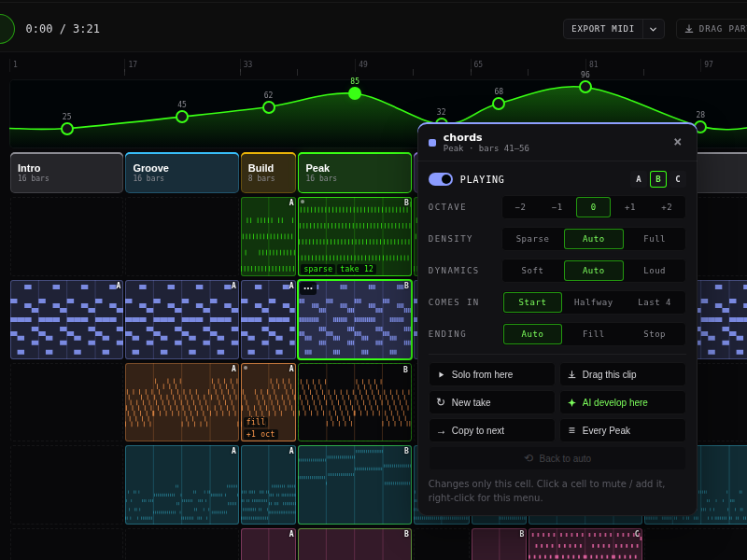
Task: Click the green play button circle
Action: [4, 29]
